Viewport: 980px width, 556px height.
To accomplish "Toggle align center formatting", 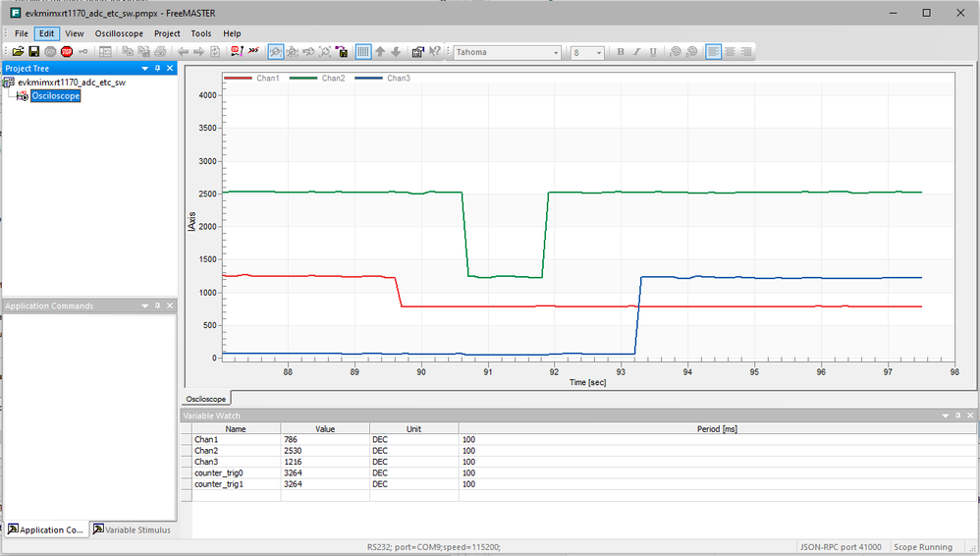I will tap(730, 52).
